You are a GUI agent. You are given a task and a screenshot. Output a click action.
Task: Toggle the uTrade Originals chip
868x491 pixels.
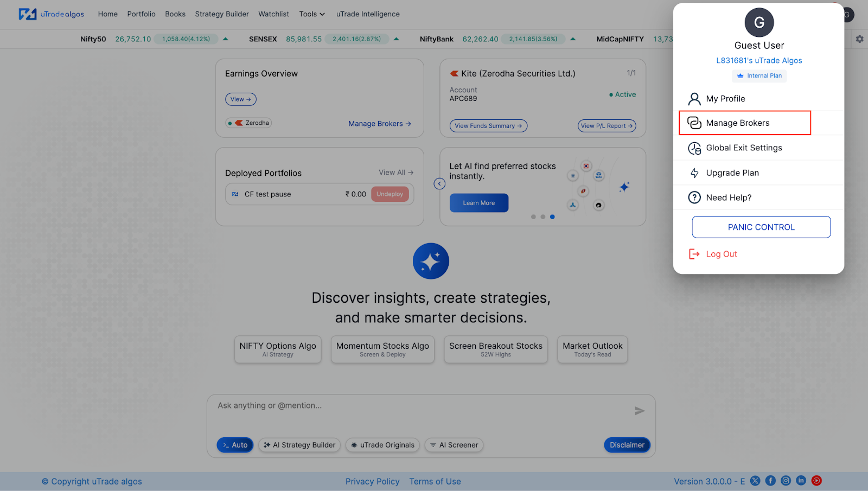383,445
